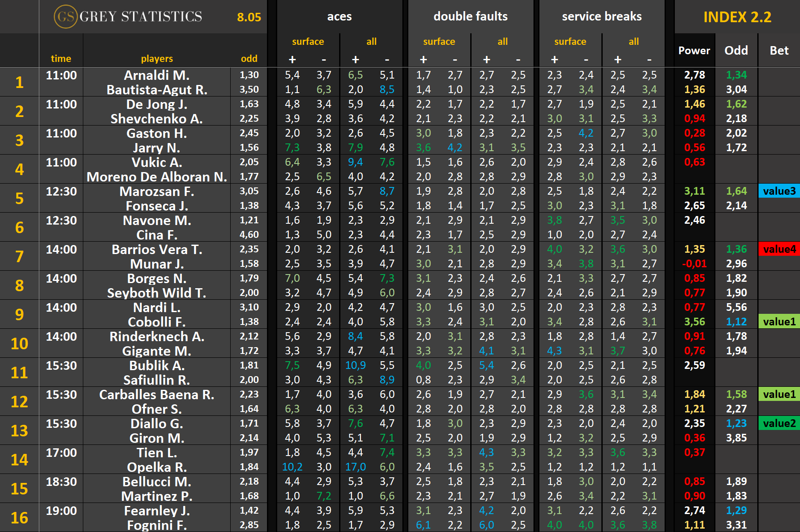Click match row number 7

click(x=19, y=256)
